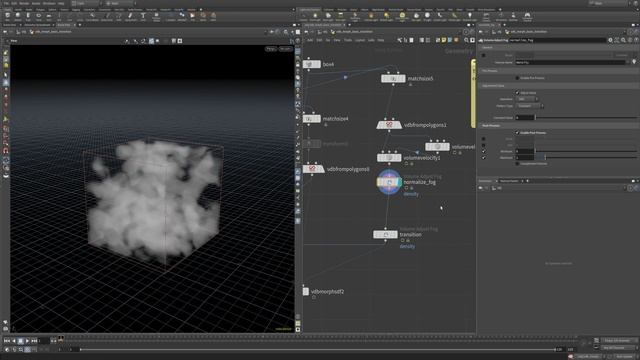Jump to the last frame
640x360 pixels.
click(x=34, y=340)
